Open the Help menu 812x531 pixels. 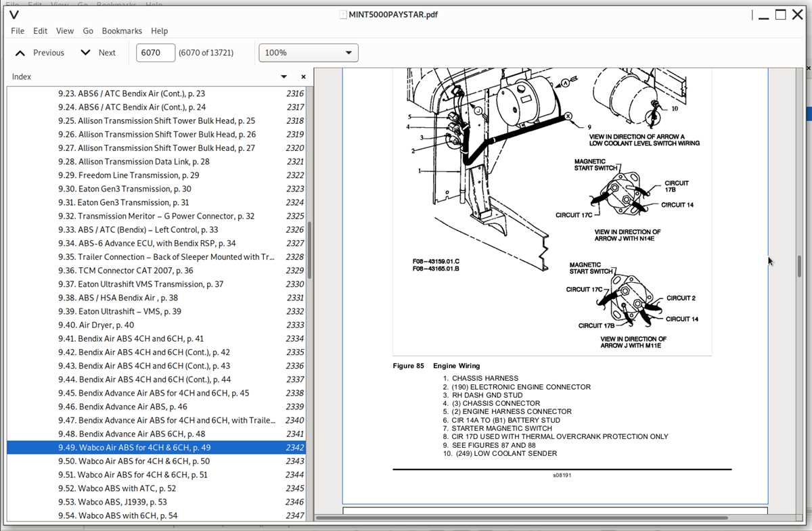[160, 31]
